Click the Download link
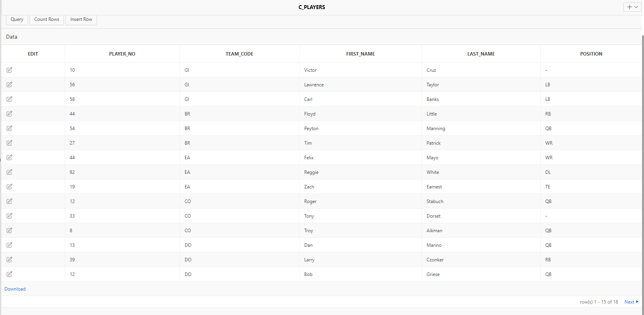This screenshot has width=644, height=315. (15, 289)
